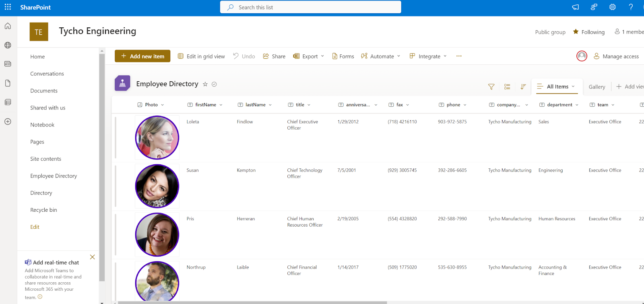The width and height of the screenshot is (644, 304).
Task: Click the Edit navigation link
Action: click(x=35, y=227)
